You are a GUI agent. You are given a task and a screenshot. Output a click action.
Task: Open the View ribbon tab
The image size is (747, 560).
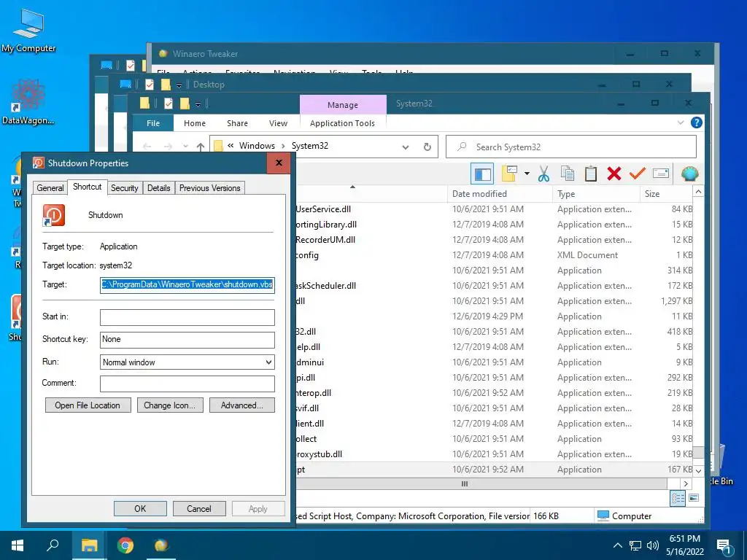point(278,122)
